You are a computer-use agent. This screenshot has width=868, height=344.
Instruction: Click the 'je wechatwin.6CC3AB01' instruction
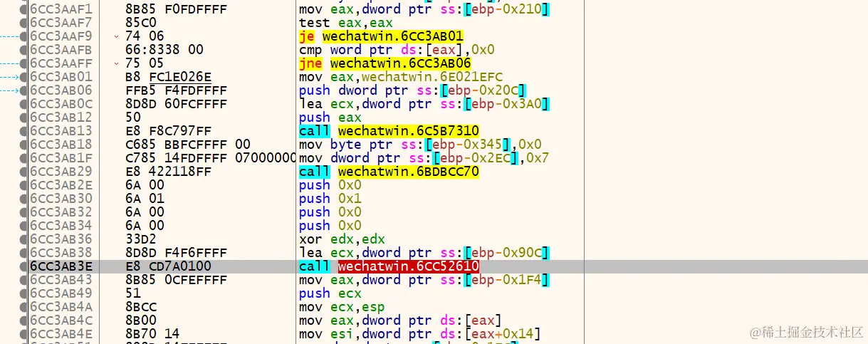pos(382,36)
